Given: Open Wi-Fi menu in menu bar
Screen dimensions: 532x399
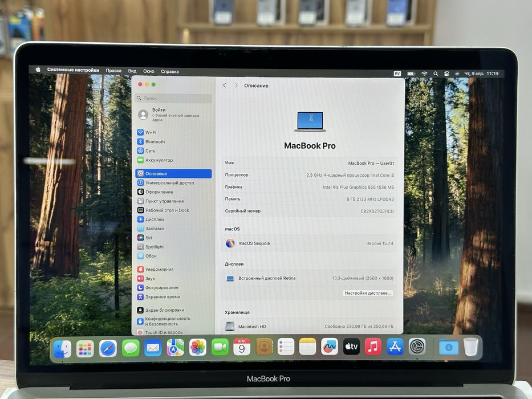Looking at the screenshot, I should coord(424,74).
